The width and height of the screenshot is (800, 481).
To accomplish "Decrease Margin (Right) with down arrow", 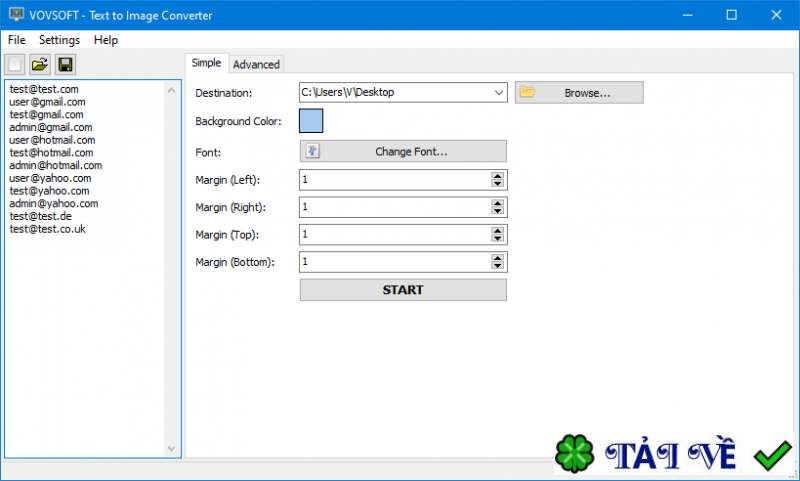I will pyautogui.click(x=497, y=211).
